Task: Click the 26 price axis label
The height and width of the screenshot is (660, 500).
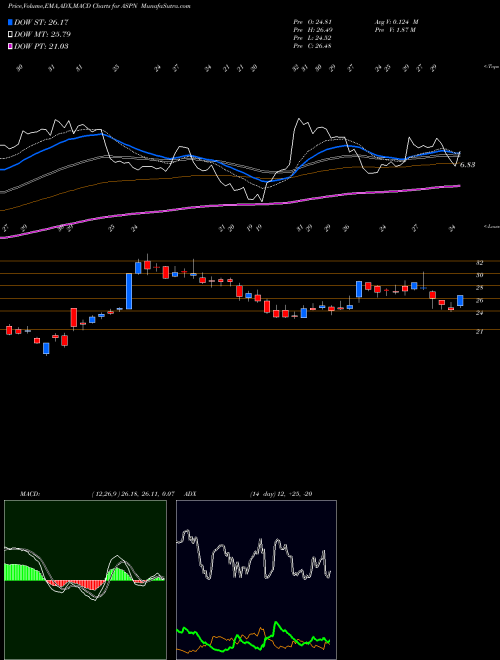Action: click(x=479, y=301)
